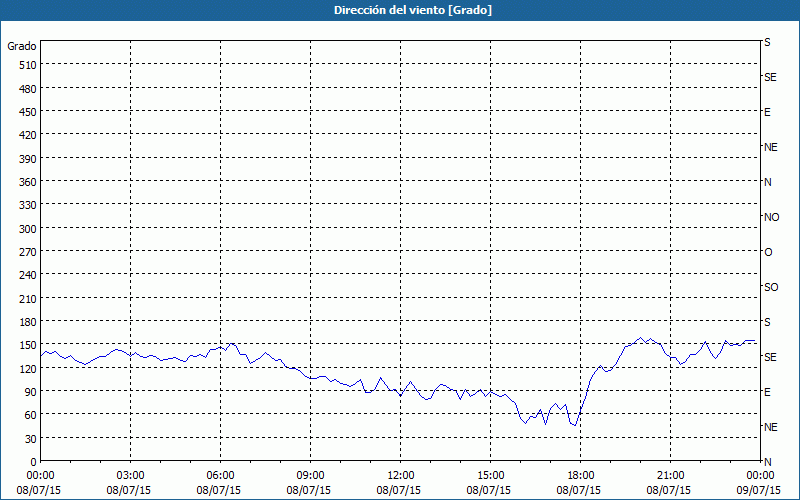The width and height of the screenshot is (800, 500).
Task: Click the 480 value on the left axis
Action: click(28, 89)
